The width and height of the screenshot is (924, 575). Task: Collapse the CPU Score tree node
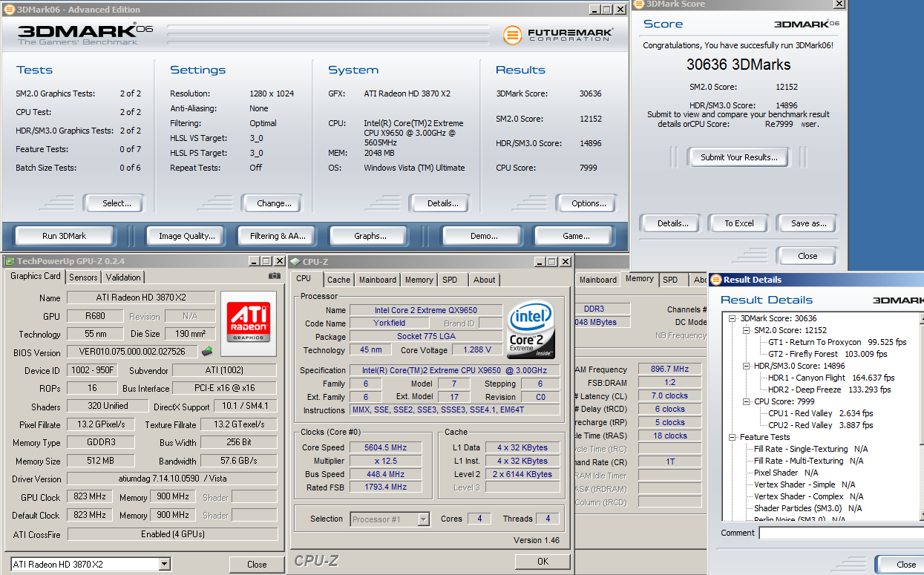pyautogui.click(x=747, y=401)
